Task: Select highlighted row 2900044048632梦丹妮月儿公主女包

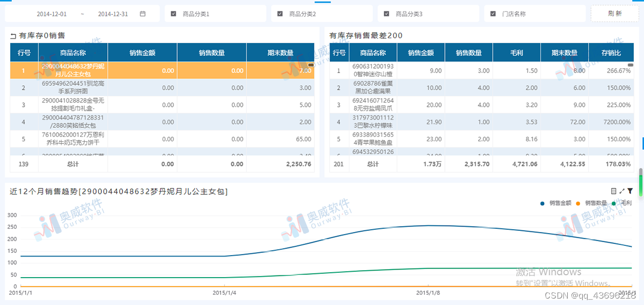Action: [163, 70]
